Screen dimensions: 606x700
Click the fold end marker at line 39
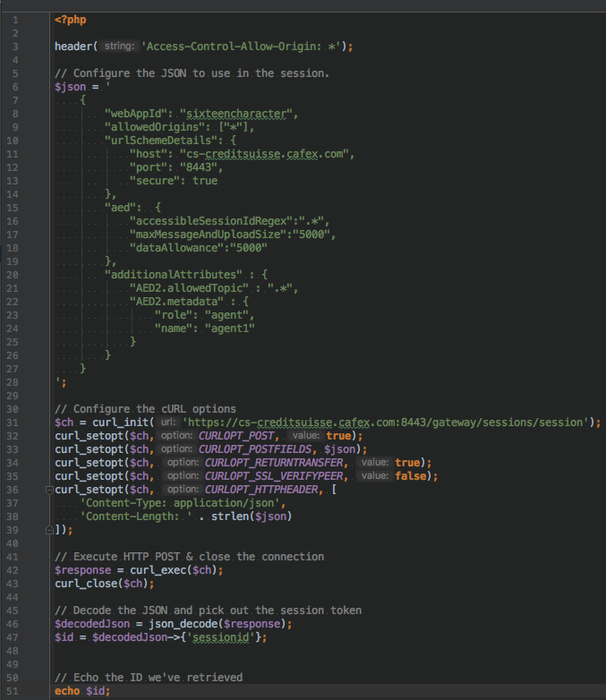(49, 530)
